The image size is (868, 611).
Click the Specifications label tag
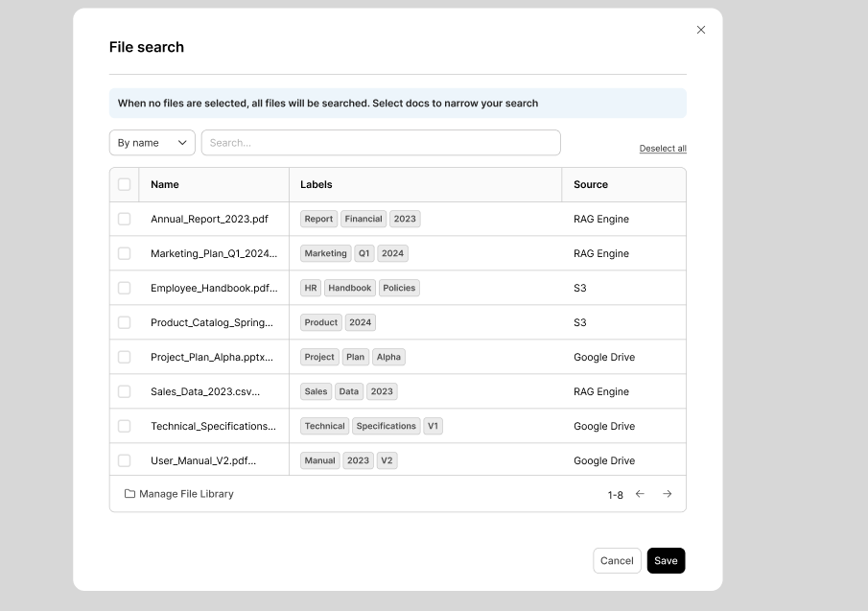point(386,426)
